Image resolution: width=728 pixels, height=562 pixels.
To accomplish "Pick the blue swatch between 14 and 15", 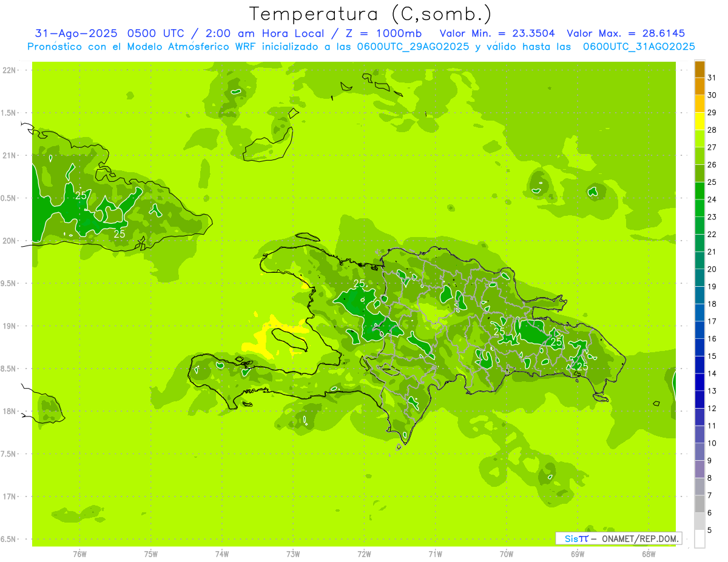I will pyautogui.click(x=699, y=366).
